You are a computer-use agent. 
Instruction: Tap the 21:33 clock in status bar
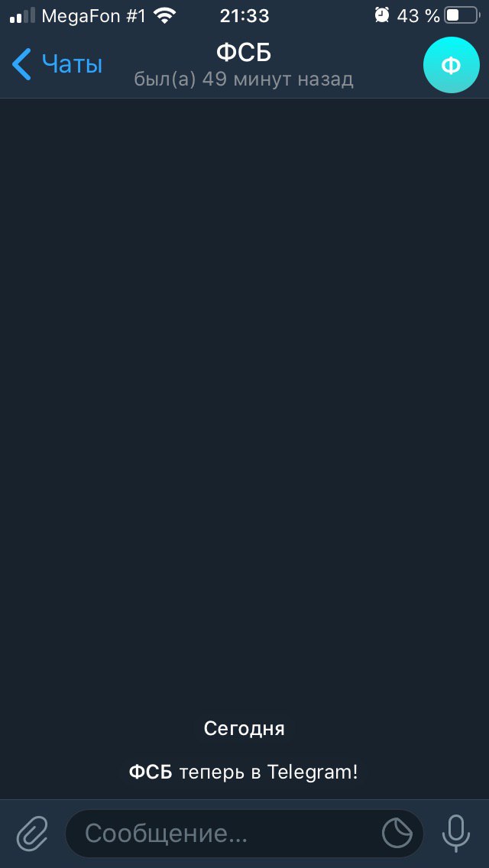244,16
